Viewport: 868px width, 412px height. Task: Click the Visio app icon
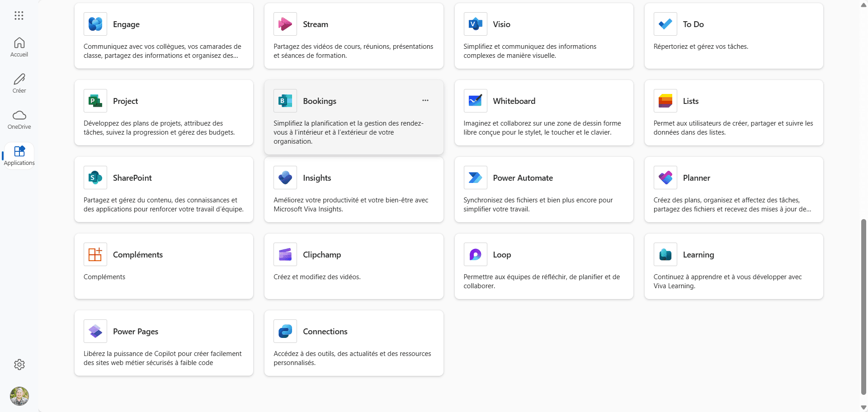click(x=475, y=24)
